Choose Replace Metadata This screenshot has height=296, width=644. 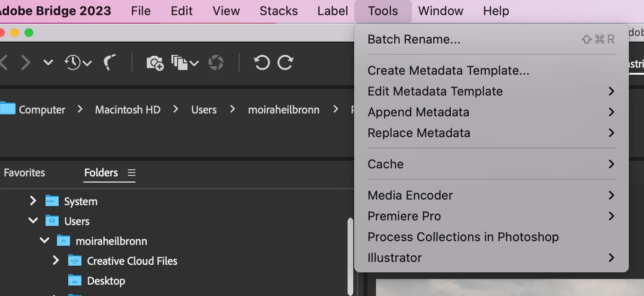(x=491, y=133)
